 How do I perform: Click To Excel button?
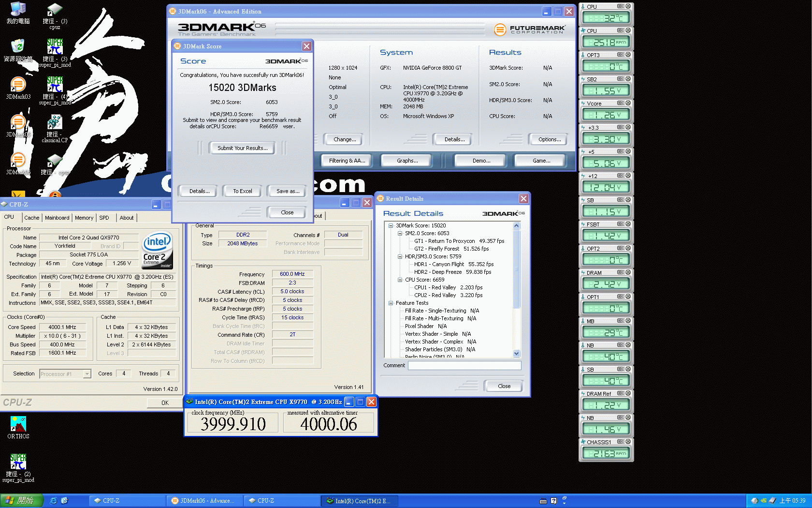point(243,191)
